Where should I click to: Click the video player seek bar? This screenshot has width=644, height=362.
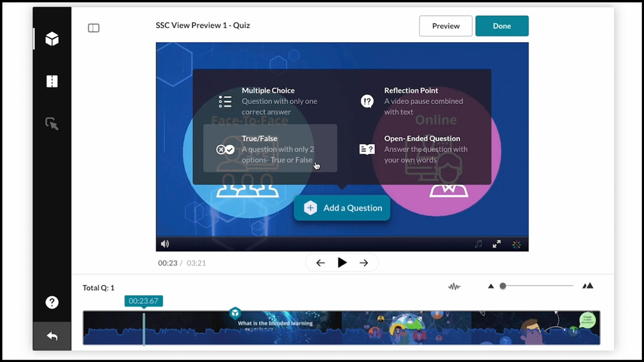(x=342, y=236)
